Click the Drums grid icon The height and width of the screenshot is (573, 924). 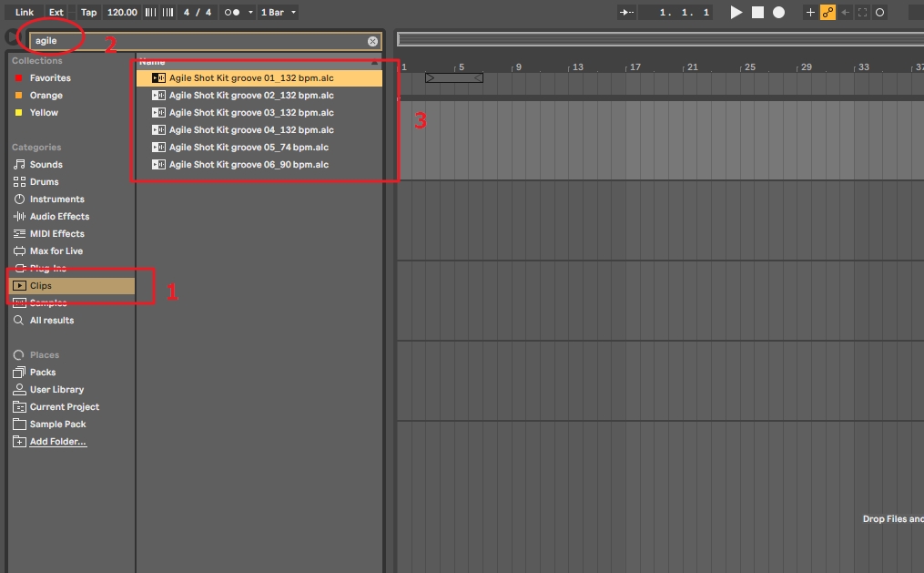coord(19,181)
